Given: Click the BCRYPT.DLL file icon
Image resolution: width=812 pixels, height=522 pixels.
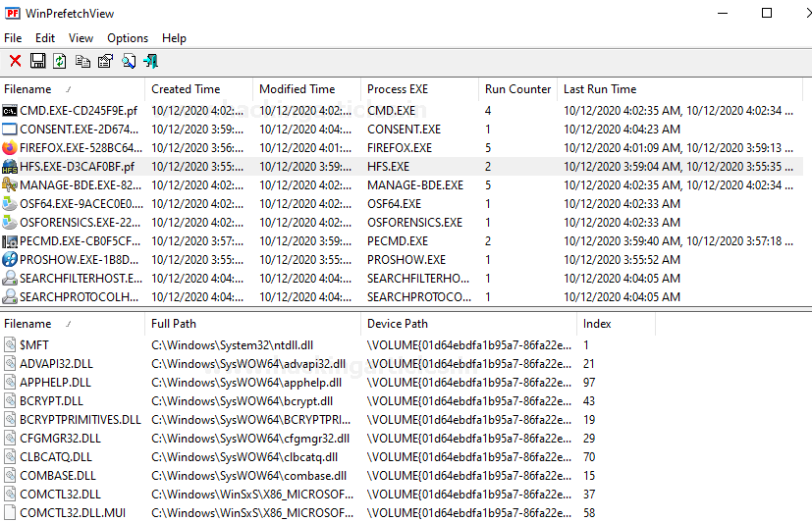Looking at the screenshot, I should click(10, 401).
